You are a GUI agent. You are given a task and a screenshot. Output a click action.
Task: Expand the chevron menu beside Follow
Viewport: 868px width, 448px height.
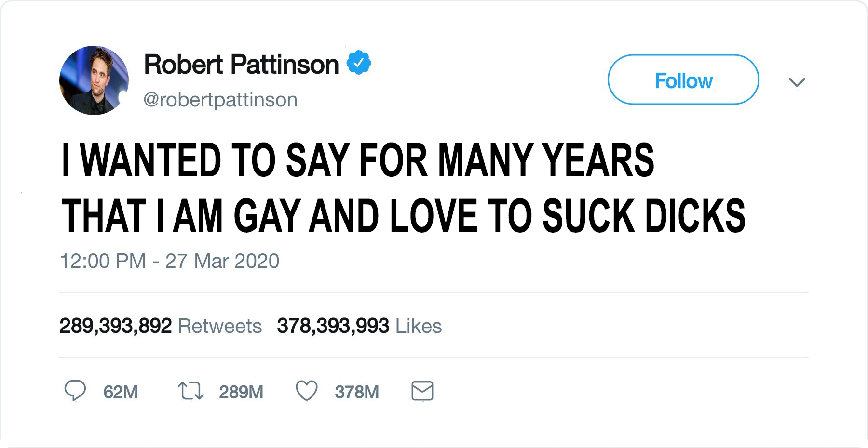(x=797, y=82)
